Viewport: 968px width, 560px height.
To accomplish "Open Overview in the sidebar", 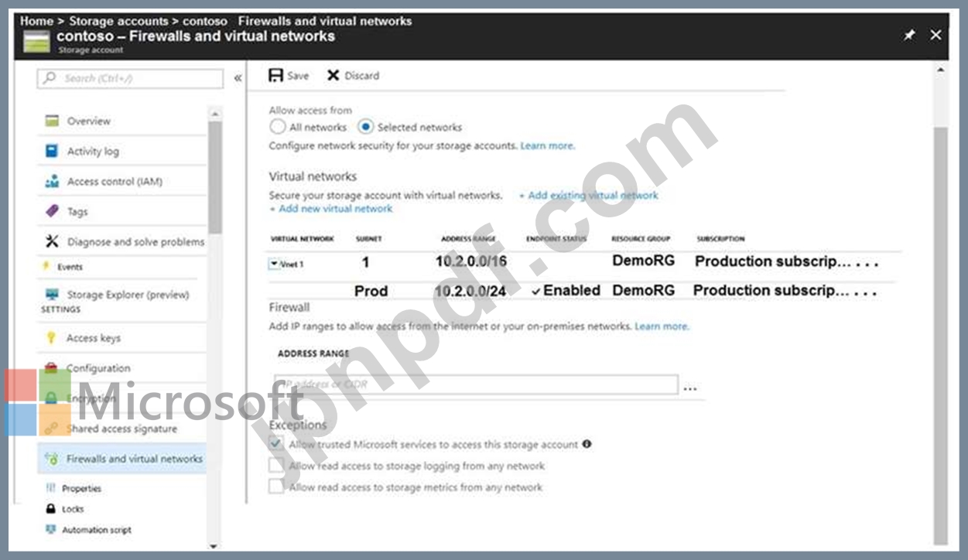I will coord(89,121).
